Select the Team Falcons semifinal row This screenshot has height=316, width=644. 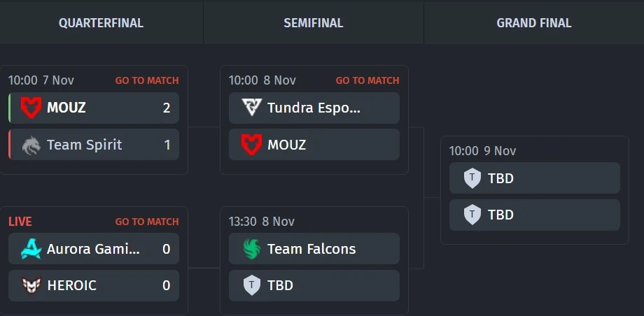tap(314, 249)
